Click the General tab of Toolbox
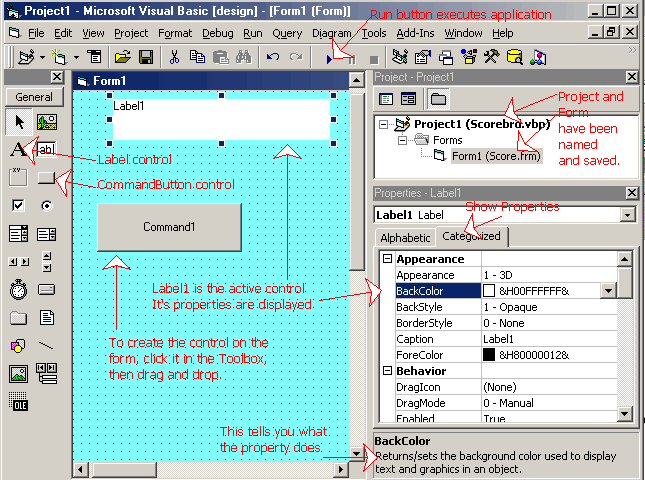This screenshot has width=645, height=480. click(x=35, y=97)
